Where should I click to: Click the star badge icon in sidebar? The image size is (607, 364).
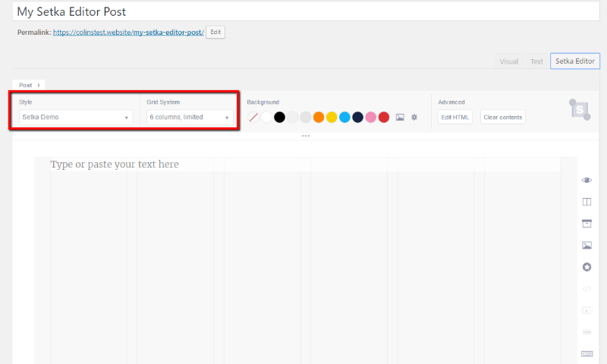pyautogui.click(x=587, y=267)
